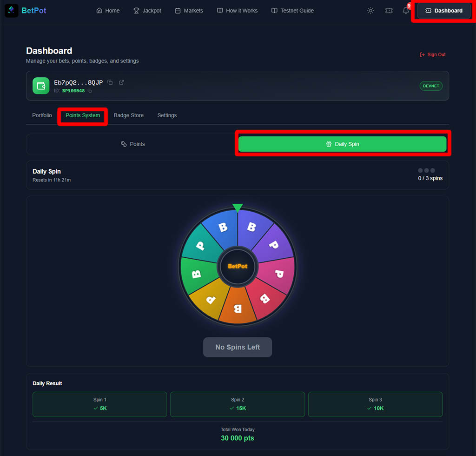Click the Sign Out link

432,54
